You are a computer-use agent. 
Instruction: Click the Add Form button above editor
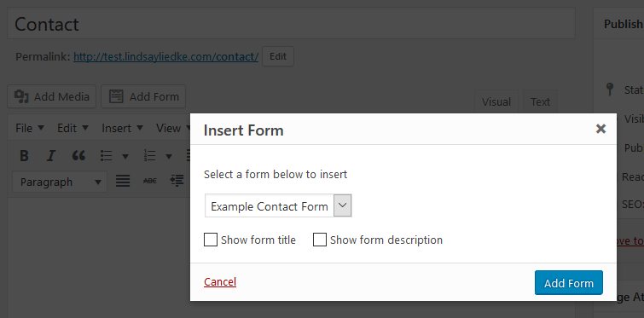coord(143,97)
